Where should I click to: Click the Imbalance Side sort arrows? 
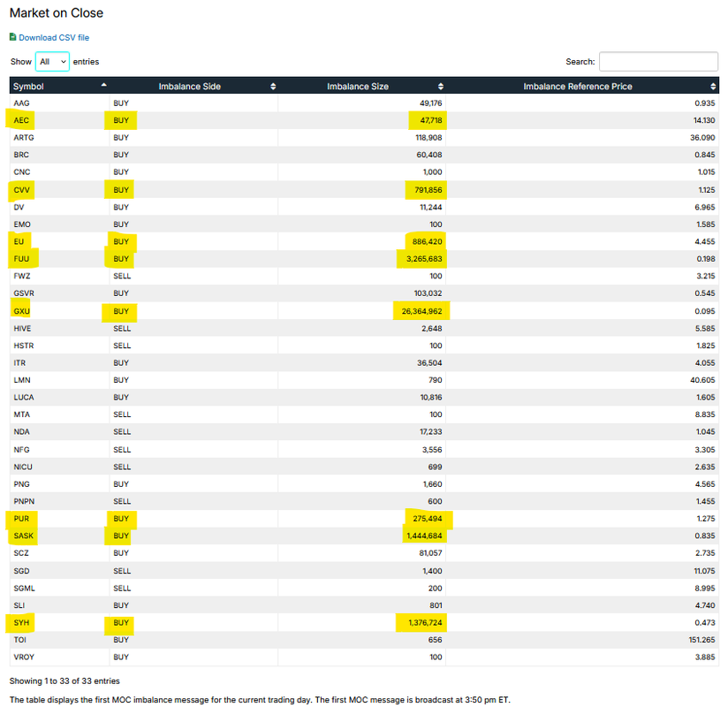click(273, 87)
